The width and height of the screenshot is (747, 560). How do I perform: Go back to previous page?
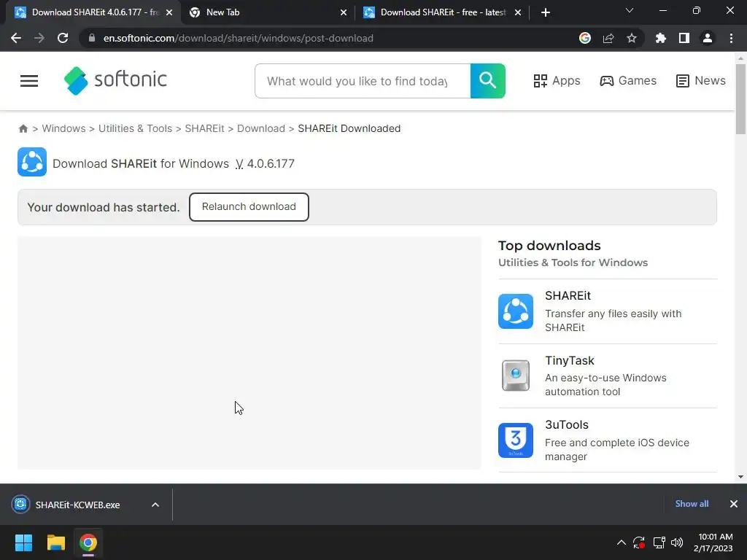pyautogui.click(x=16, y=38)
